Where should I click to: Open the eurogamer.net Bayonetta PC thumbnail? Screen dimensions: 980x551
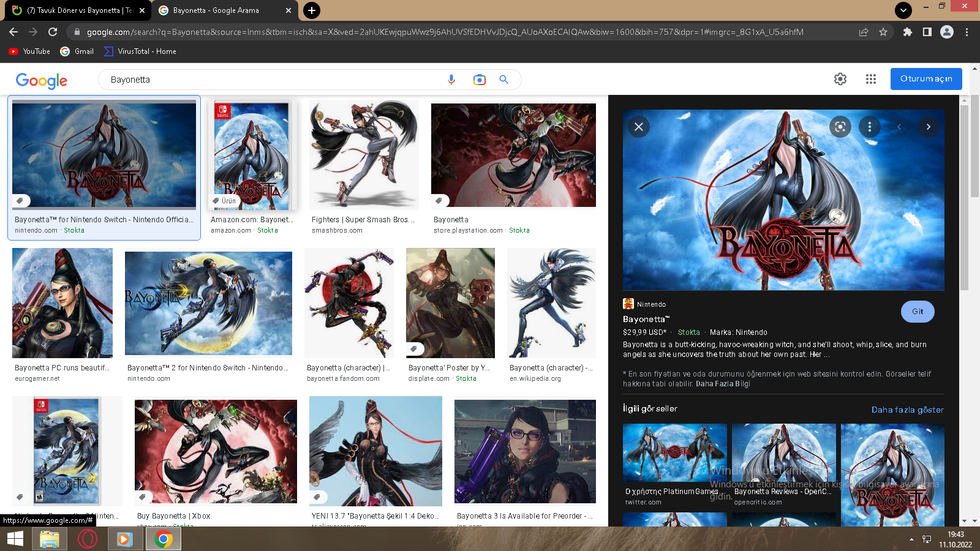pyautogui.click(x=62, y=303)
